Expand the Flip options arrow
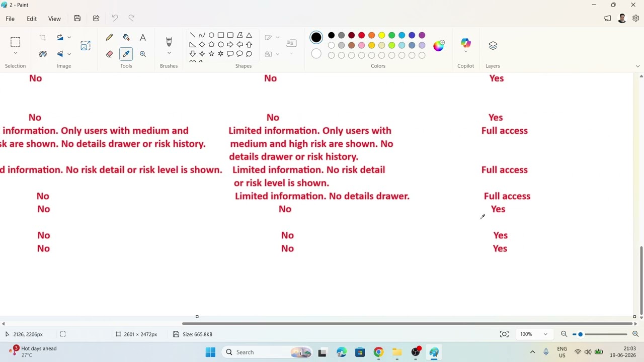The width and height of the screenshot is (644, 362). click(69, 54)
